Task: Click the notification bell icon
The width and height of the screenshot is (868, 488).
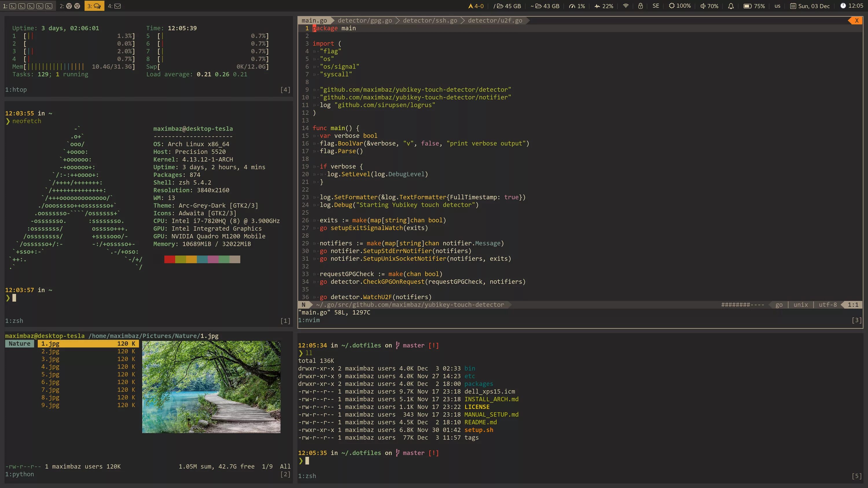Action: (x=731, y=6)
